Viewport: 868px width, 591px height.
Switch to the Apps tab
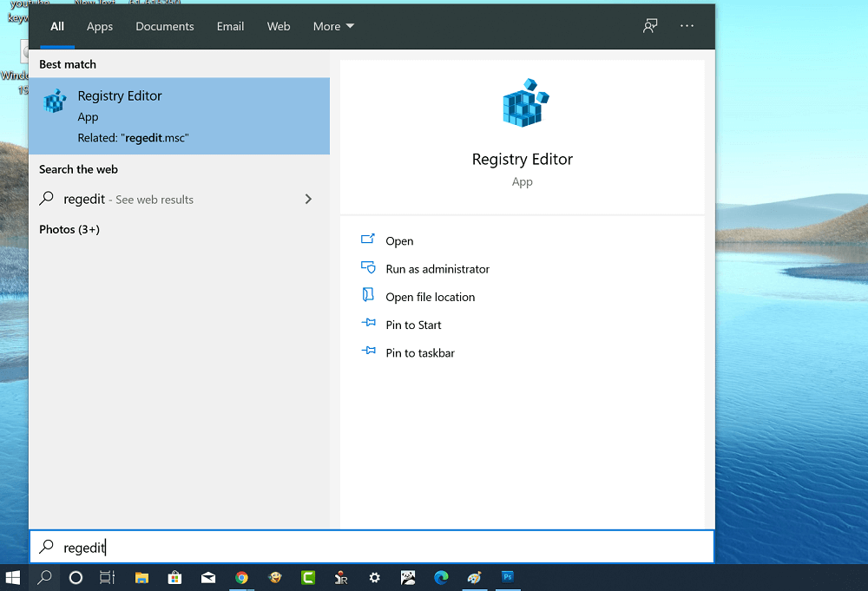tap(100, 27)
